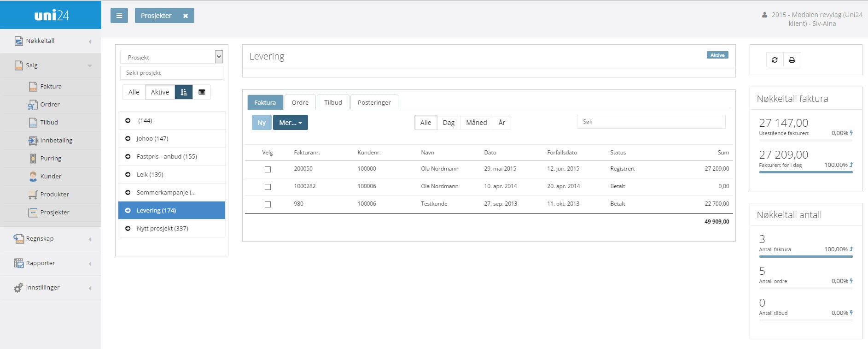Open Innbetaling from the sidebar
The width and height of the screenshot is (868, 349).
(x=56, y=141)
